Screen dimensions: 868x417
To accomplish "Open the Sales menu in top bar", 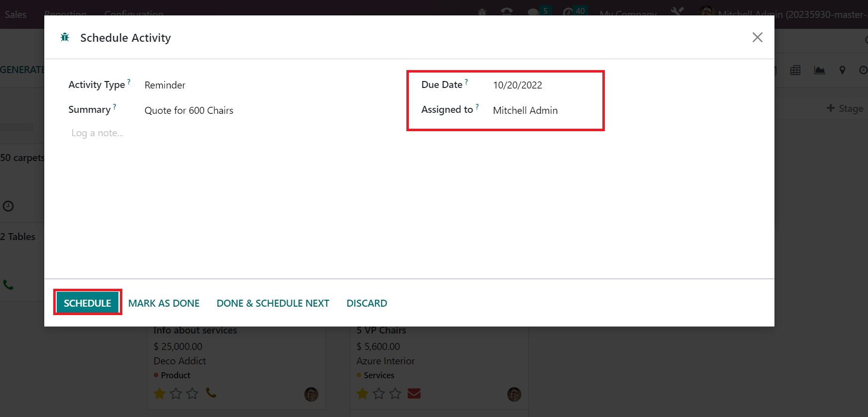I will (x=15, y=14).
